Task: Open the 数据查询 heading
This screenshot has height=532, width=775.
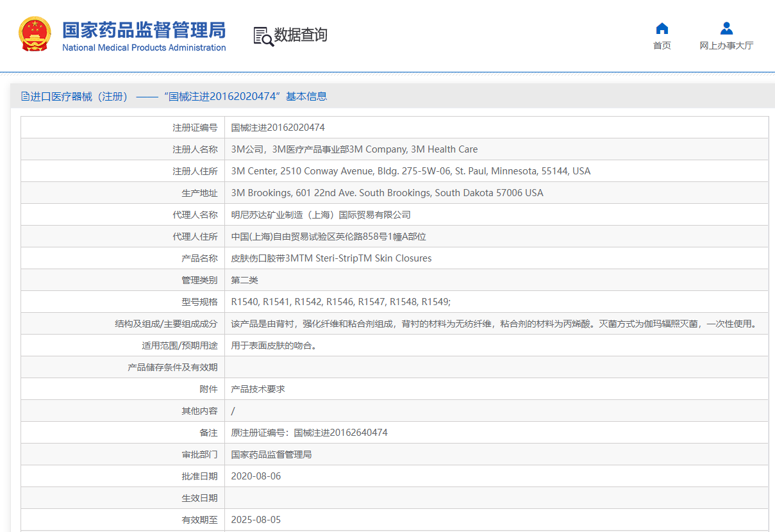Action: click(x=301, y=35)
